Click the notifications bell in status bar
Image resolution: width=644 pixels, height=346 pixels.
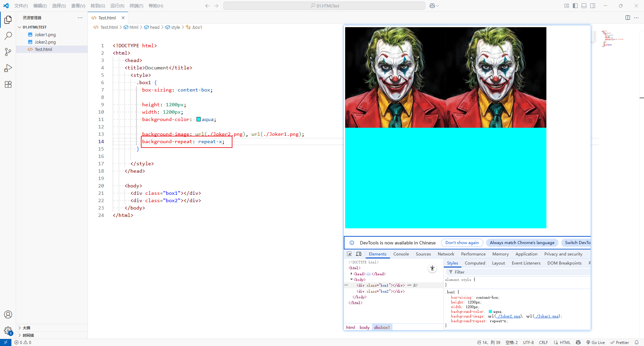637,342
